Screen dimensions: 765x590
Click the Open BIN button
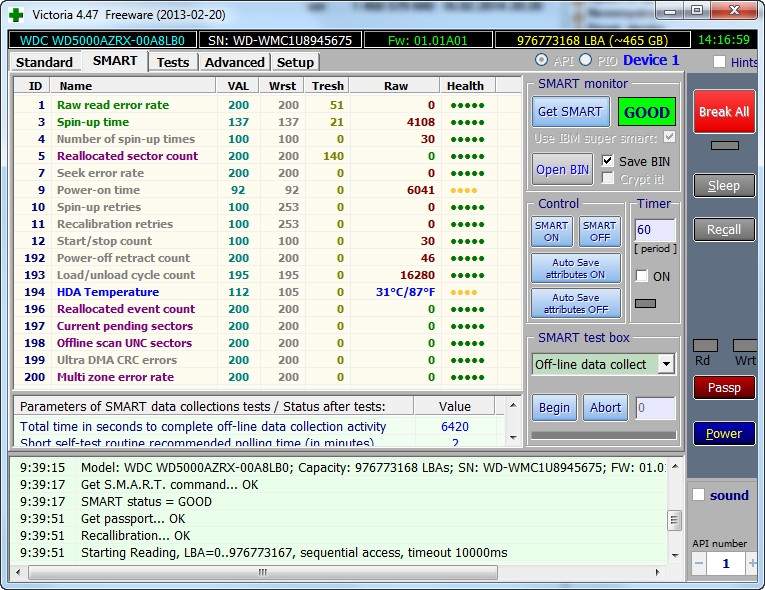coord(562,169)
